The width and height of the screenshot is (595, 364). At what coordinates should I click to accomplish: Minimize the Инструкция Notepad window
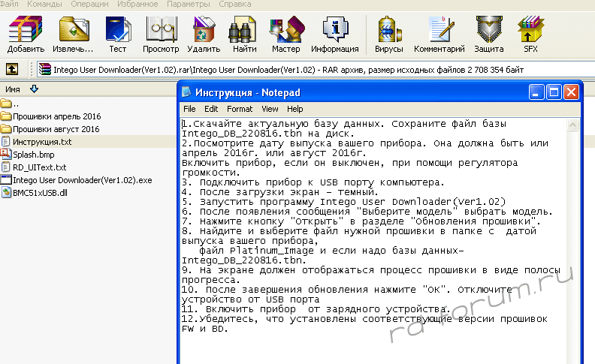click(x=536, y=92)
